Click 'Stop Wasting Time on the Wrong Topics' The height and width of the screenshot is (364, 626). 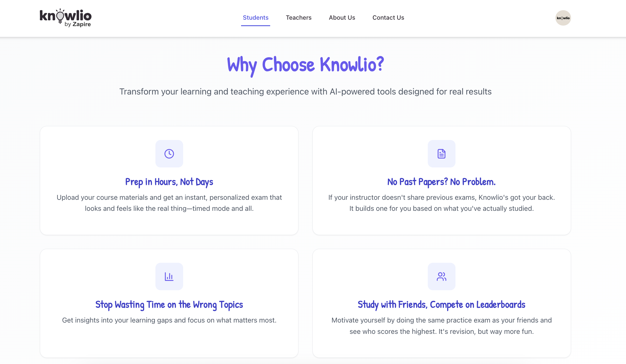[x=169, y=304]
